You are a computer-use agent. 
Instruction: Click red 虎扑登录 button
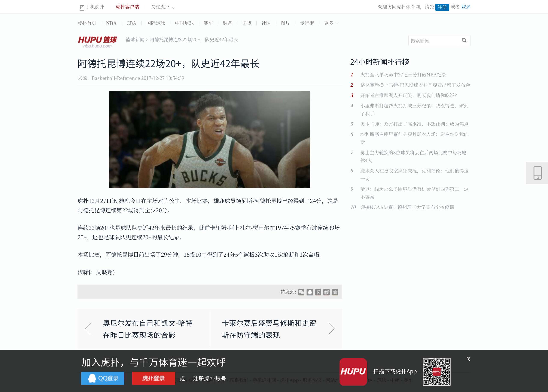tap(153, 378)
